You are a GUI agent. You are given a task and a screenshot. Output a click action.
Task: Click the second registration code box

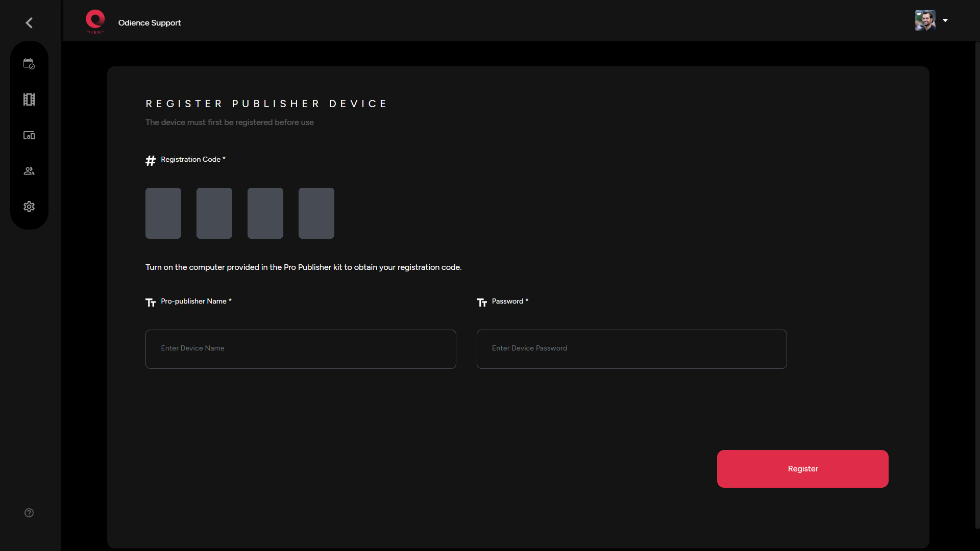coord(214,213)
